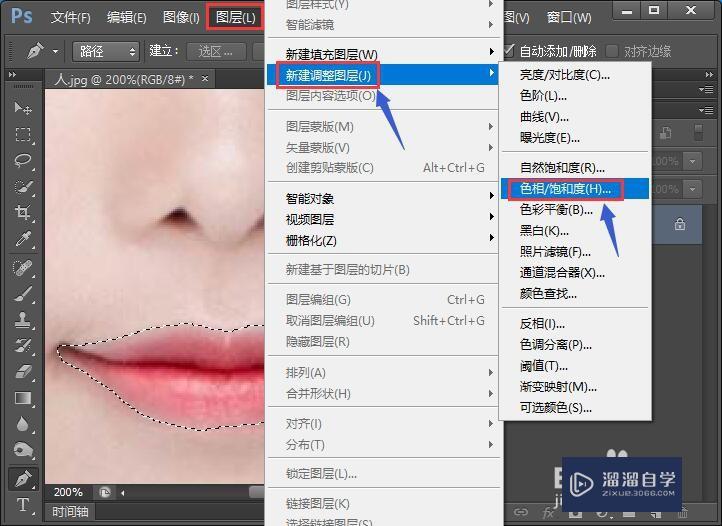Open the 路径 mode dropdown

point(106,51)
